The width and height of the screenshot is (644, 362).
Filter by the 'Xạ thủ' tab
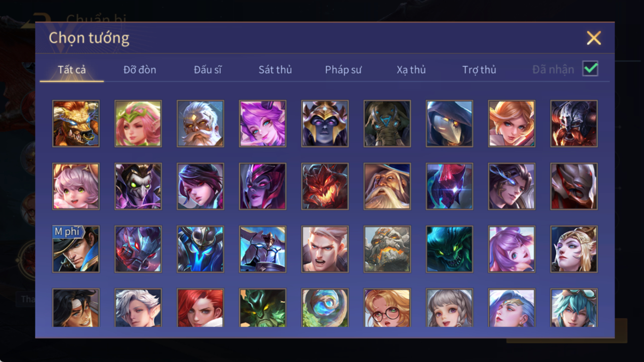pyautogui.click(x=411, y=70)
